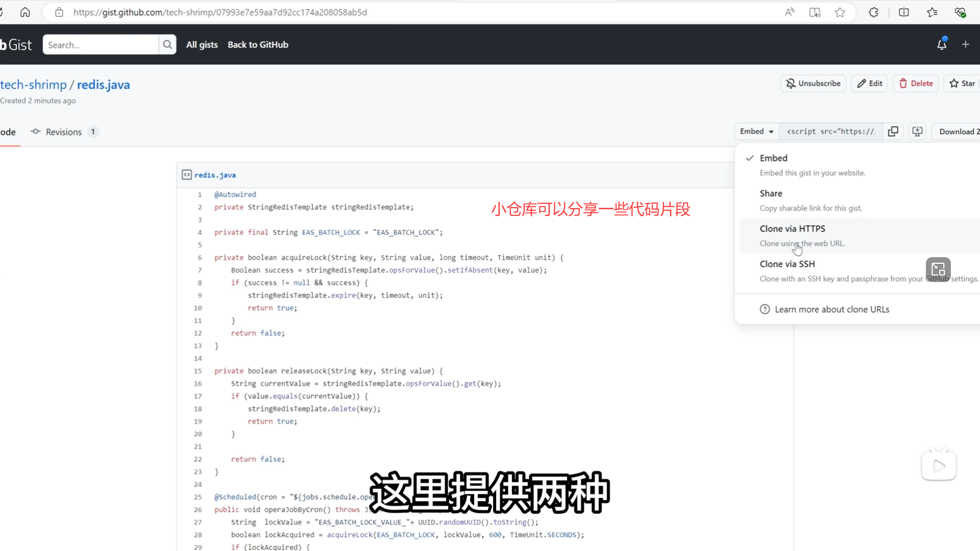This screenshot has width=980, height=551.
Task: Star this gist
Action: pos(962,84)
